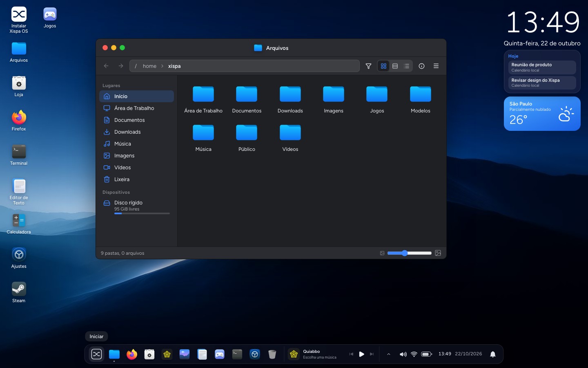Select the Jogos folder in the file view
The image size is (588, 368).
[377, 94]
